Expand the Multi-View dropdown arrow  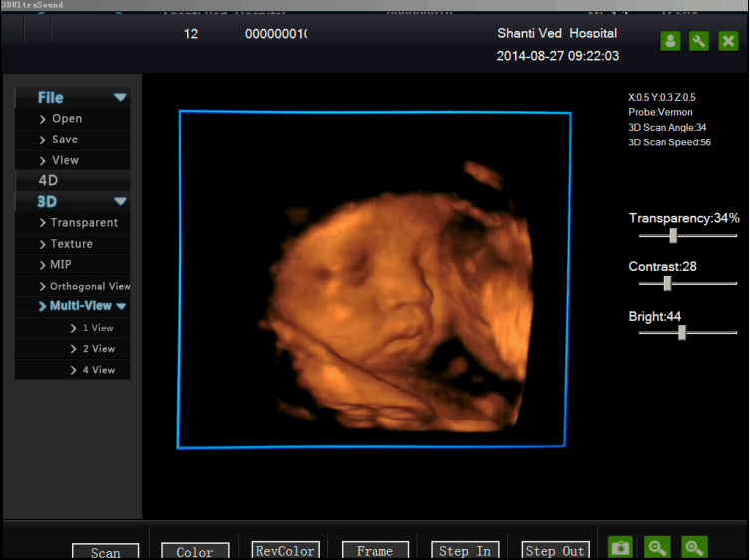tap(122, 306)
